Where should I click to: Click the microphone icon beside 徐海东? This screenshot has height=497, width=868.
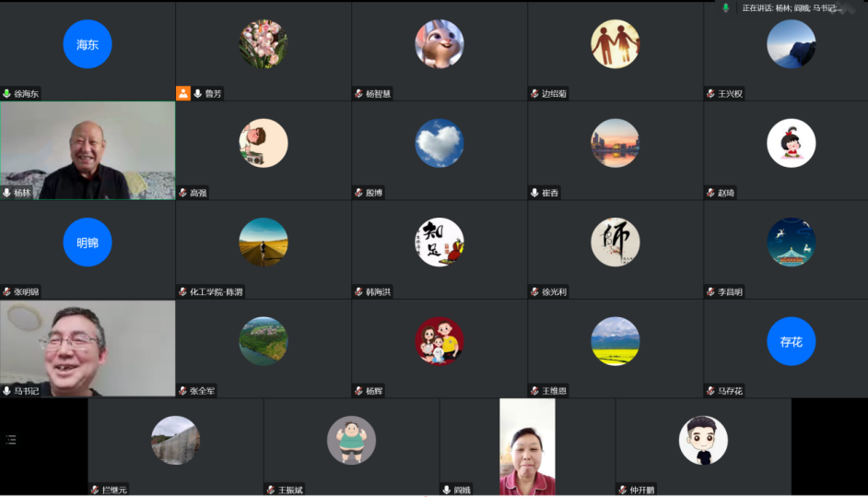click(x=6, y=94)
